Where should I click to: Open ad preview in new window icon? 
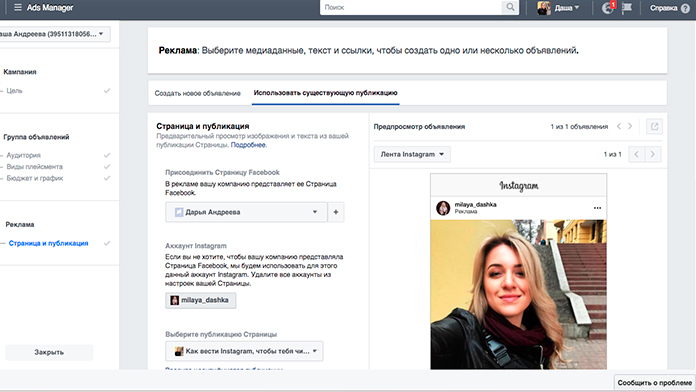654,127
